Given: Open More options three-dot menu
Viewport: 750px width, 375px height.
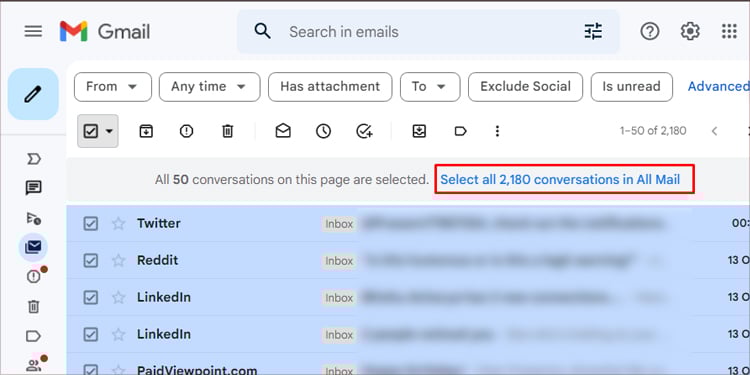Looking at the screenshot, I should [497, 131].
